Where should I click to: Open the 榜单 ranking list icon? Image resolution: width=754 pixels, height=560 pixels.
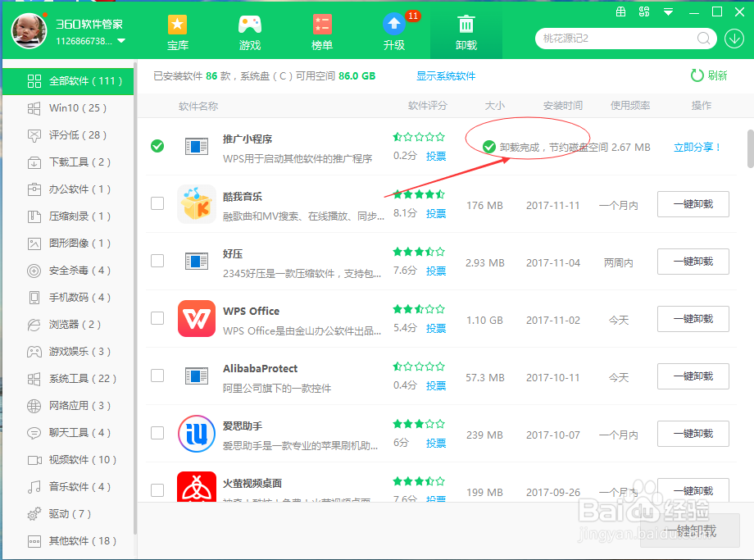(x=322, y=32)
